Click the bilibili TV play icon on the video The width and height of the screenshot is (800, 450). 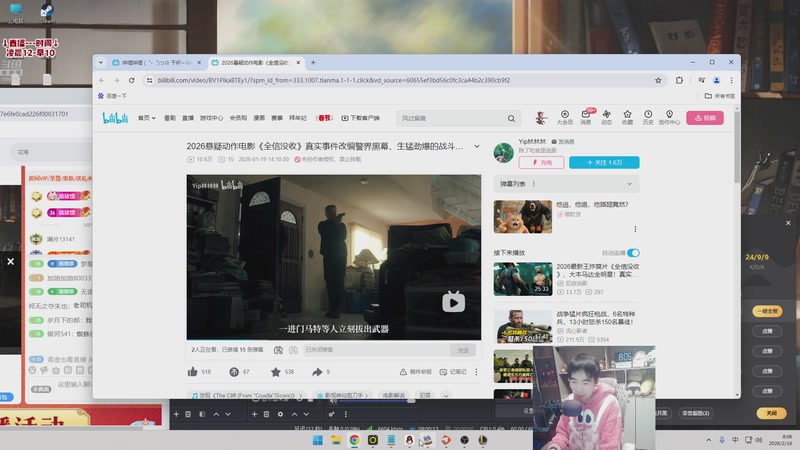click(x=454, y=302)
